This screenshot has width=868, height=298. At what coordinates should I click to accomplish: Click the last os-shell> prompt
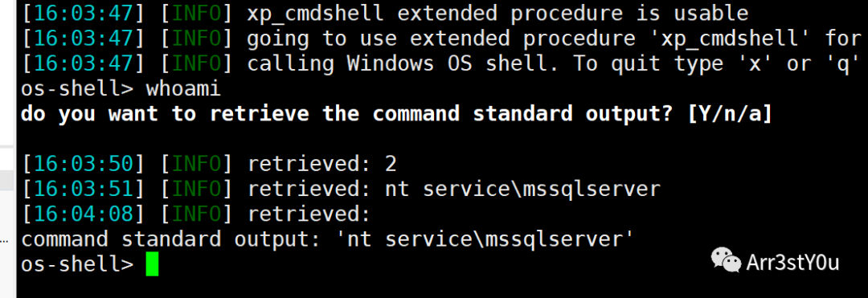click(77, 265)
